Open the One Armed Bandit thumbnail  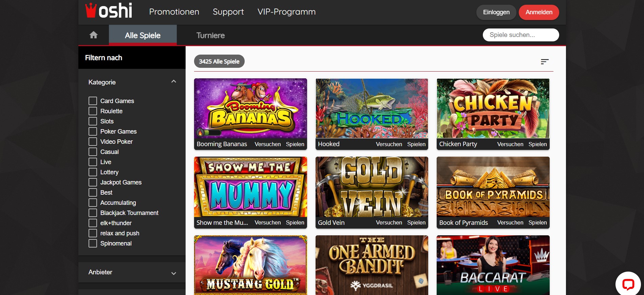click(x=372, y=265)
